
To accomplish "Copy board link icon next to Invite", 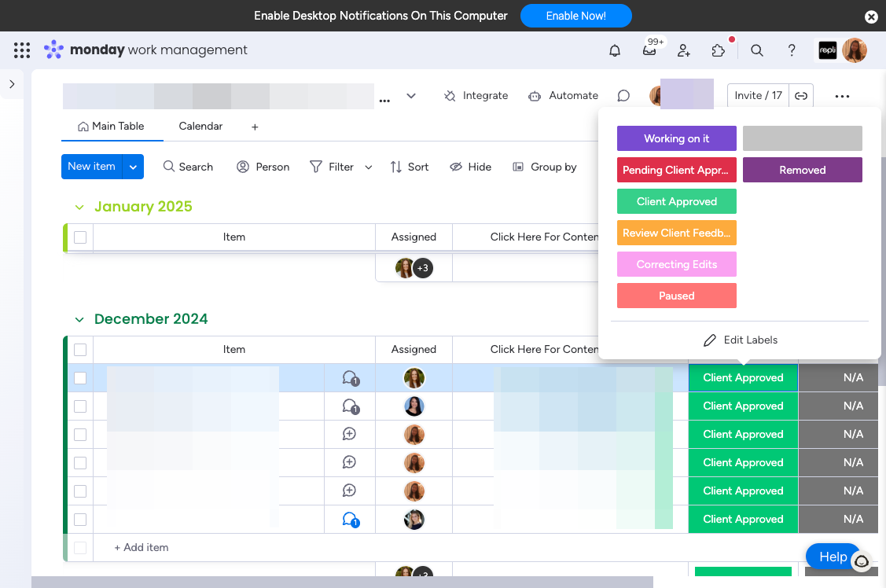I will [x=801, y=95].
